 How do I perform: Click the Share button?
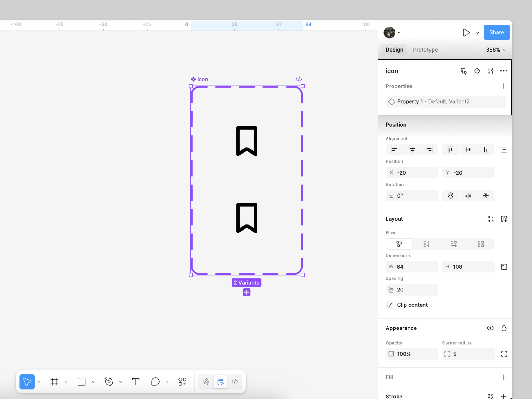[496, 32]
